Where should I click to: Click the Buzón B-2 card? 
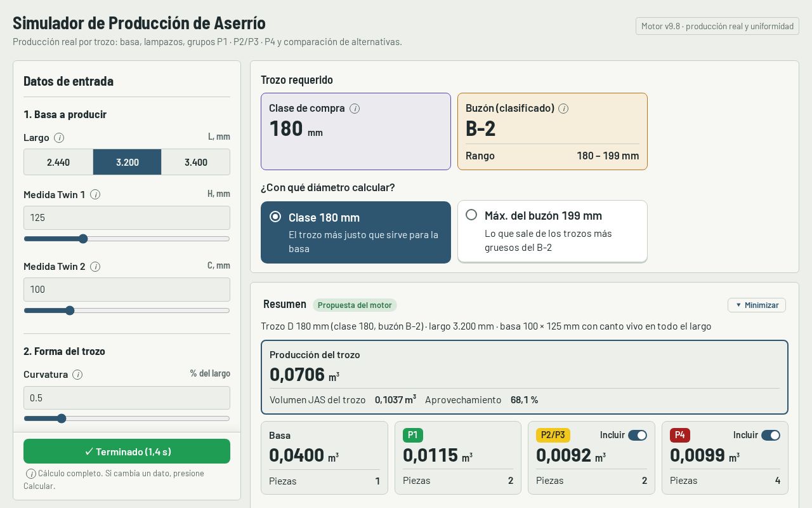coord(553,131)
